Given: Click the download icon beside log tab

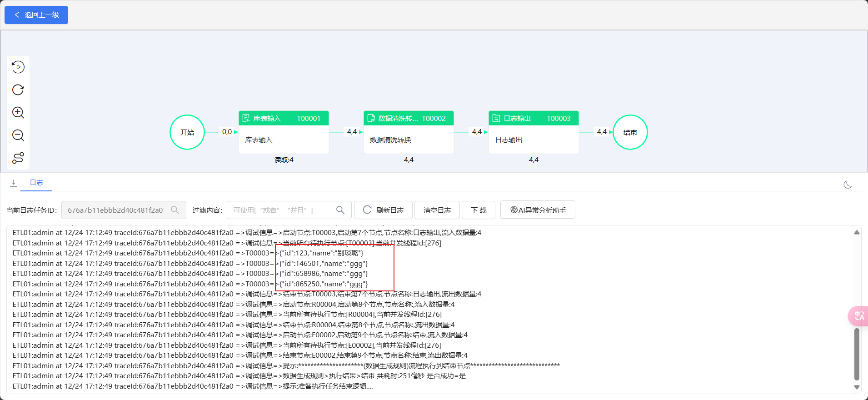Looking at the screenshot, I should [x=14, y=183].
